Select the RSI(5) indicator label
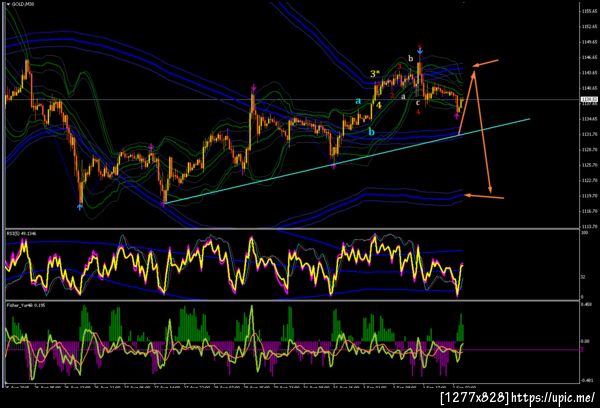600x408 pixels. (21, 233)
